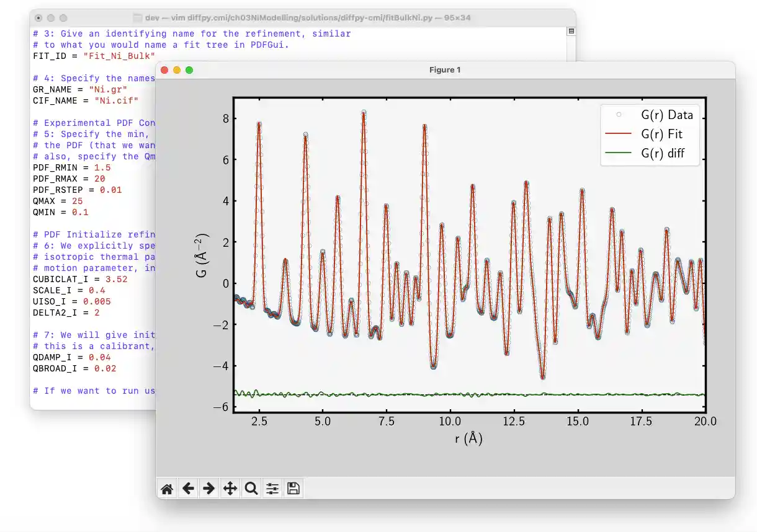Reset the plot to original view
The image size is (757, 532).
click(167, 489)
